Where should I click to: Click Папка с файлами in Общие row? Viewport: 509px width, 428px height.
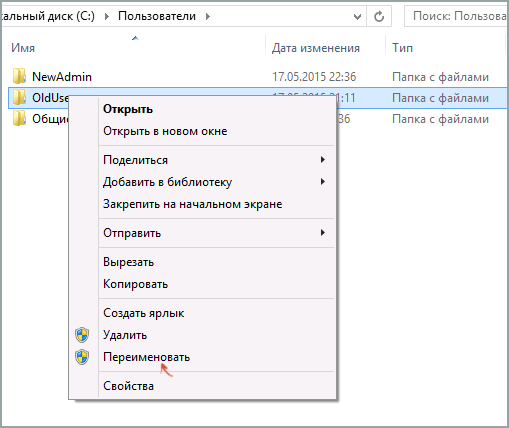pos(440,119)
